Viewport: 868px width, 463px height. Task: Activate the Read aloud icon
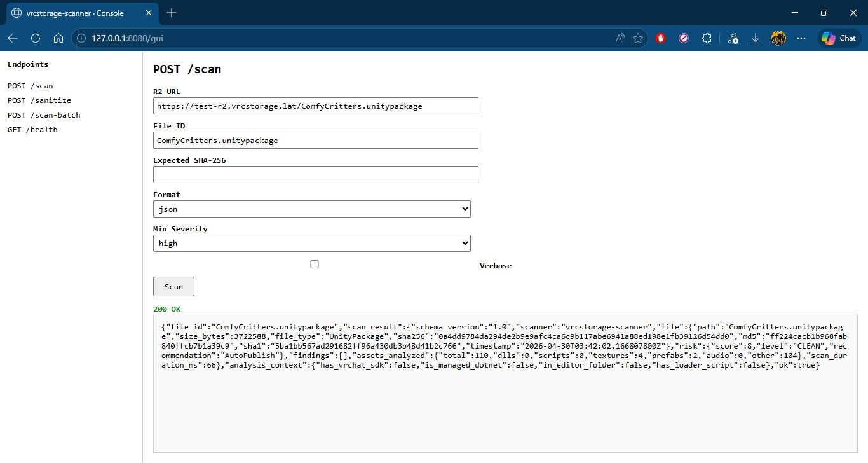pos(620,38)
